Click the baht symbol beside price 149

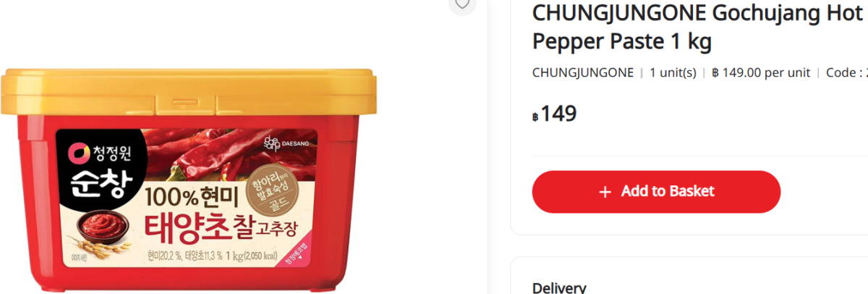click(x=535, y=116)
